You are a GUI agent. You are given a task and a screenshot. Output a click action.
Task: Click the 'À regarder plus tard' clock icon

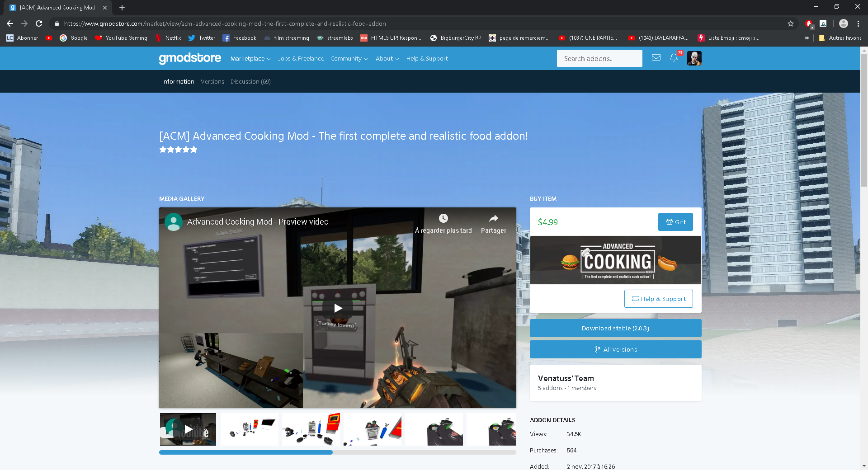(x=443, y=218)
